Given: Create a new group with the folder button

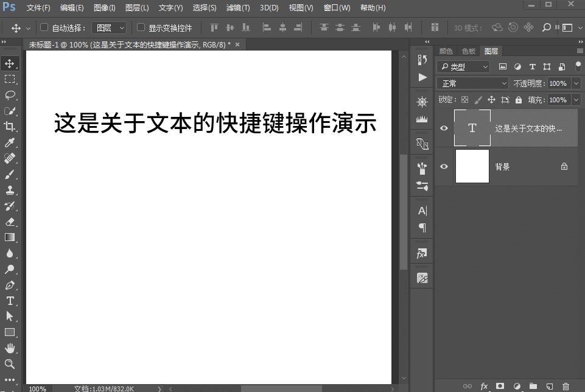Looking at the screenshot, I should tap(533, 386).
